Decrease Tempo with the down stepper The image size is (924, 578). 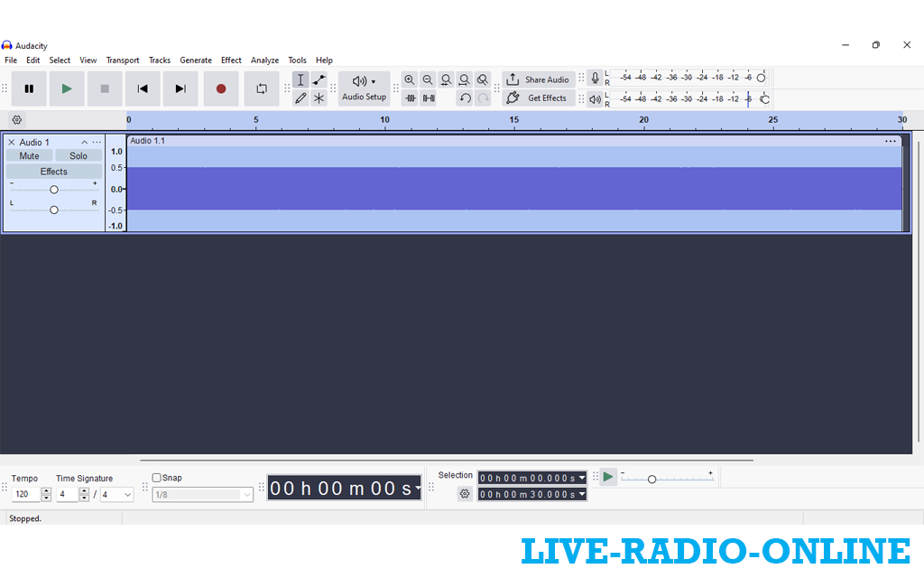pos(46,498)
